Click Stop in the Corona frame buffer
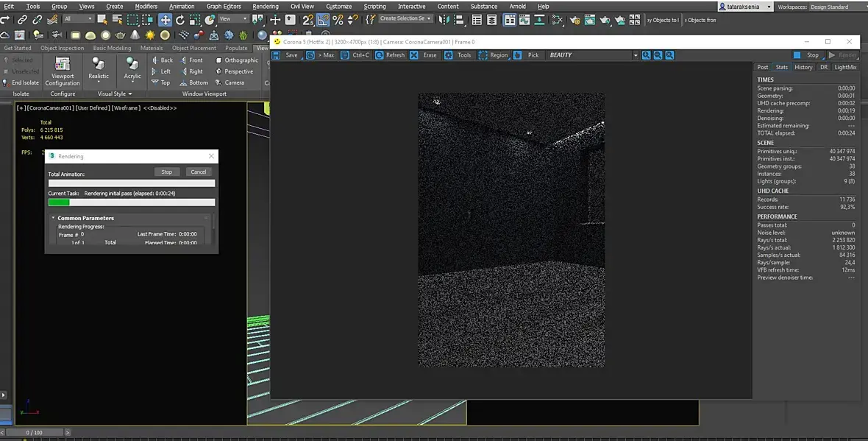Image resolution: width=868 pixels, height=441 pixels. [x=807, y=55]
